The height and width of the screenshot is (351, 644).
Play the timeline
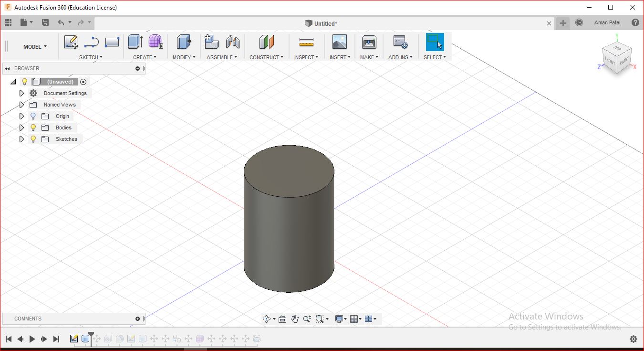(x=32, y=339)
